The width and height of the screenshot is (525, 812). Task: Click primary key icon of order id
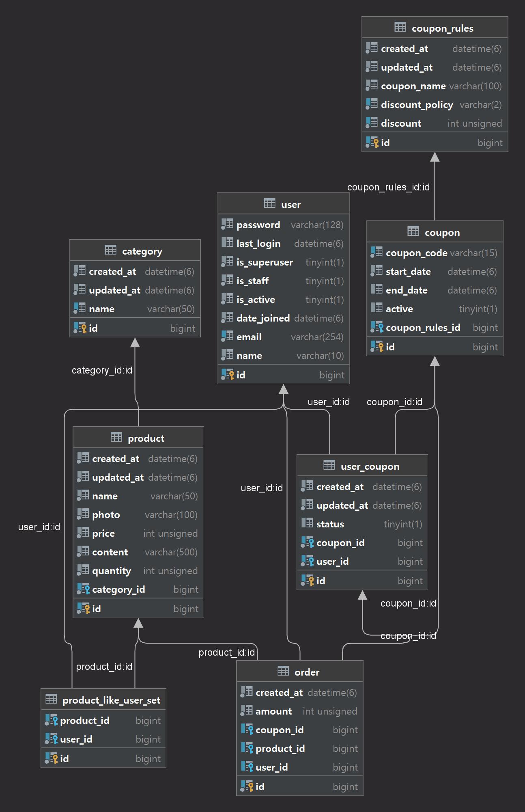point(247,786)
